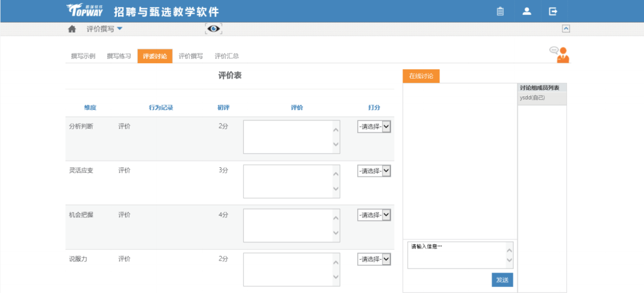
Task: Expand the 评价撰写 navigation dropdown
Action: pyautogui.click(x=104, y=29)
